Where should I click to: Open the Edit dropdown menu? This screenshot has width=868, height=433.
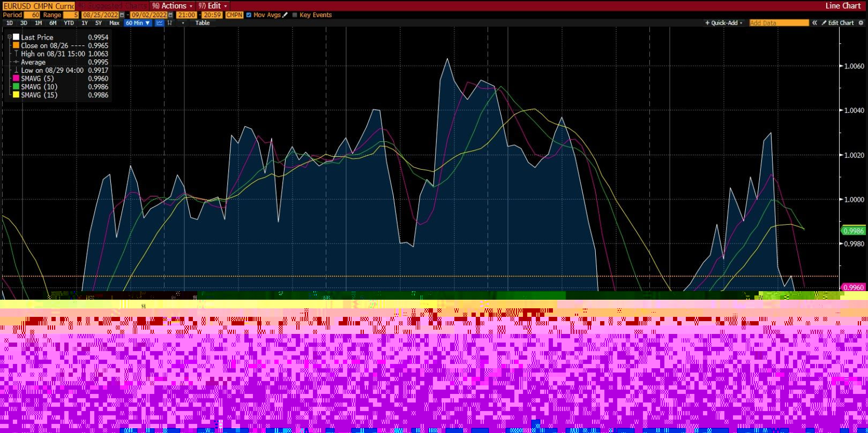213,6
